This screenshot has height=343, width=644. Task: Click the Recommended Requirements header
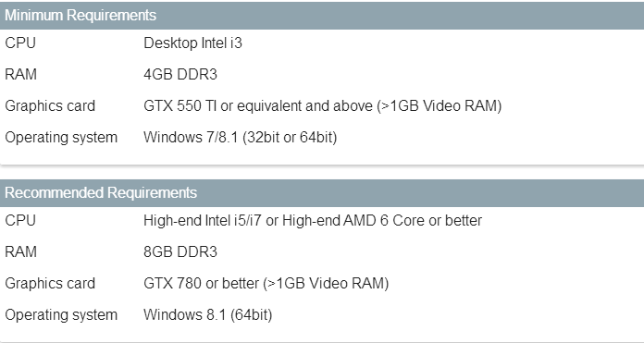[322, 193]
